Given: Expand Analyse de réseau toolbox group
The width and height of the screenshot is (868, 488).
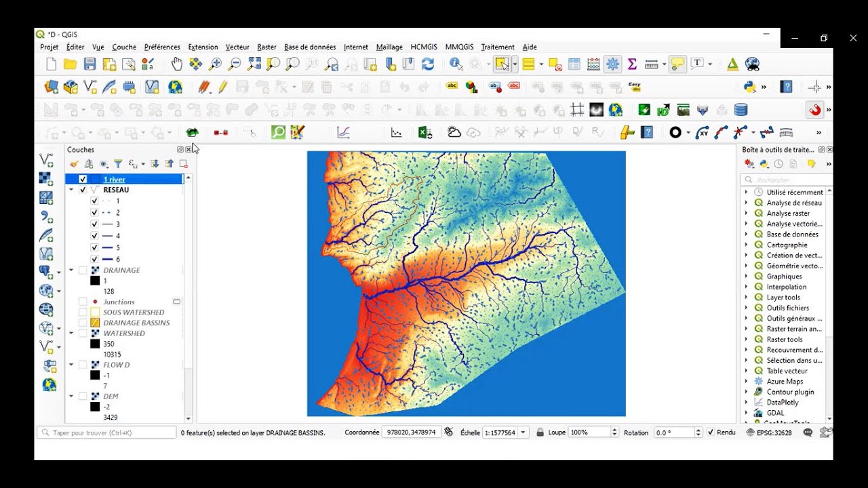Looking at the screenshot, I should pyautogui.click(x=747, y=203).
